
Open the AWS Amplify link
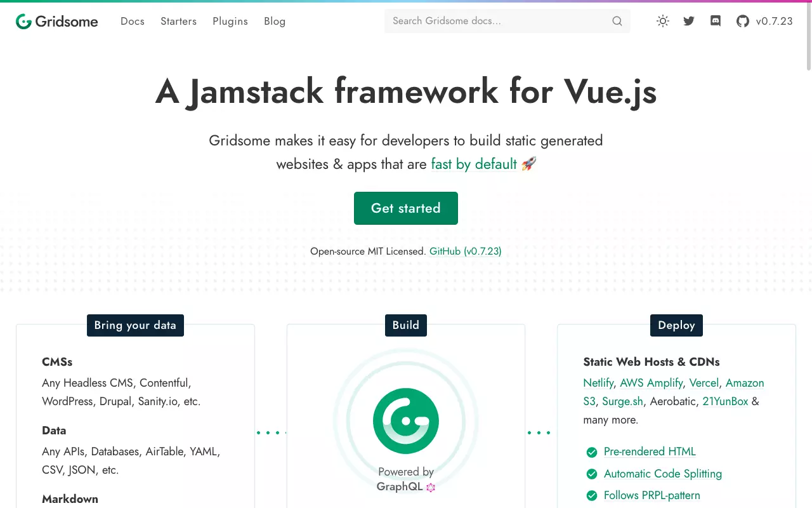click(x=652, y=383)
